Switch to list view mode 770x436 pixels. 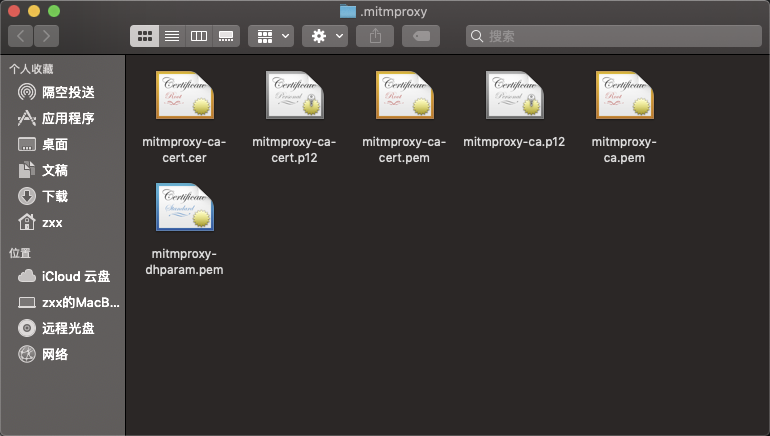172,36
